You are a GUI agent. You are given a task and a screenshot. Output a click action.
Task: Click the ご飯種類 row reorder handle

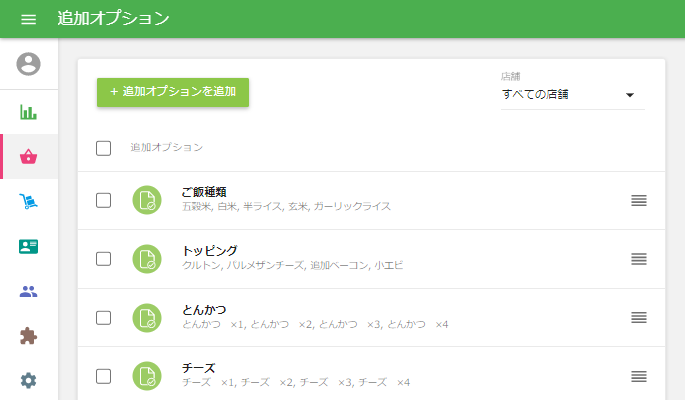pyautogui.click(x=640, y=200)
